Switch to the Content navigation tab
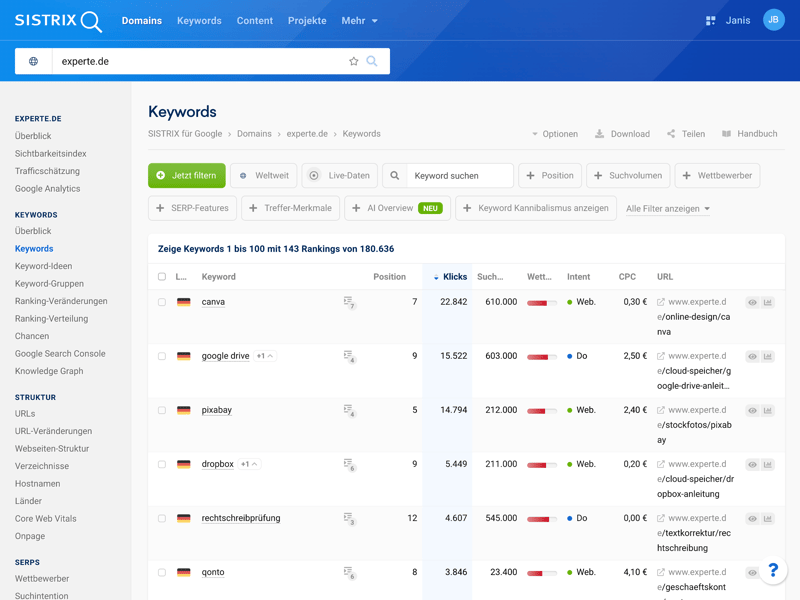800x600 pixels. 254,20
